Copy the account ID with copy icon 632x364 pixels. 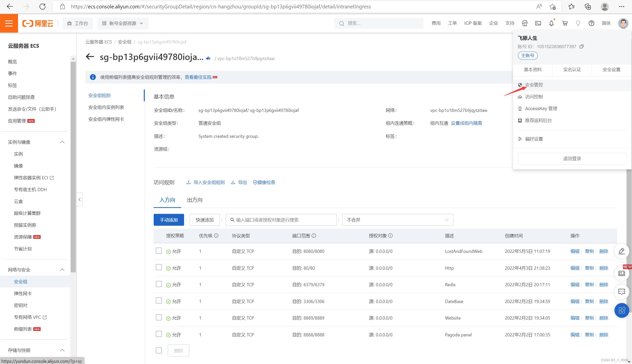(x=582, y=46)
